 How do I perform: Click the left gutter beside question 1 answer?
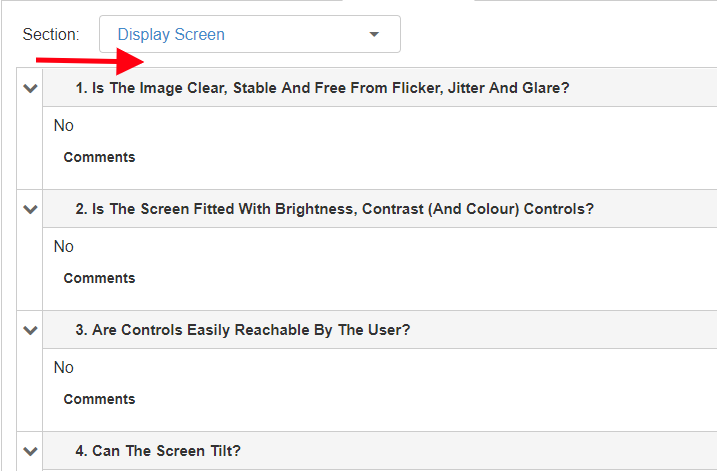(30, 140)
